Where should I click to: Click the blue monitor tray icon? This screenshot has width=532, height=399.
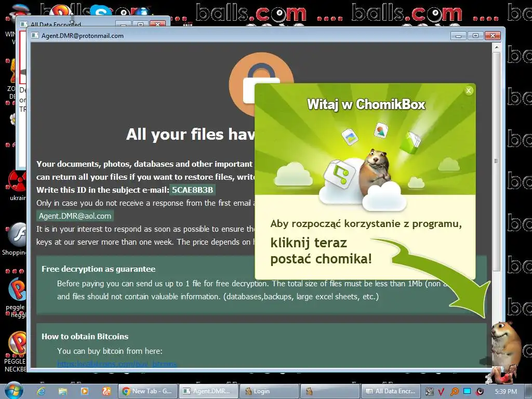(x=467, y=391)
